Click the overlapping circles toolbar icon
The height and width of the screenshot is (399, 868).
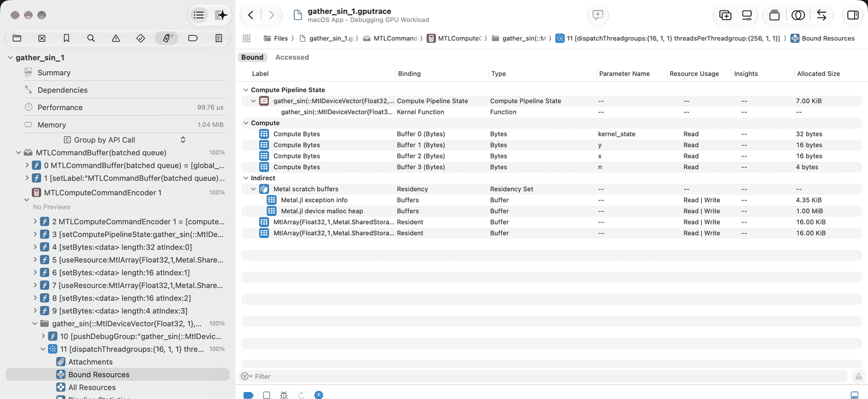[798, 15]
